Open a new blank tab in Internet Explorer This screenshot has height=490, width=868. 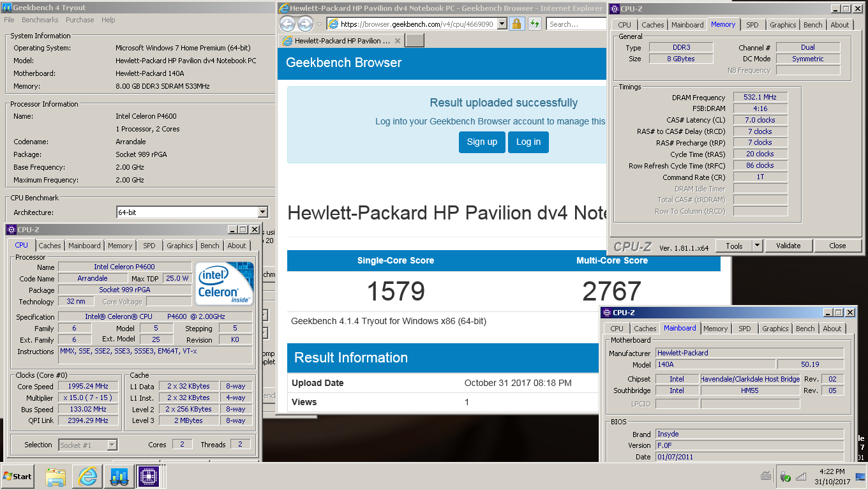[415, 40]
